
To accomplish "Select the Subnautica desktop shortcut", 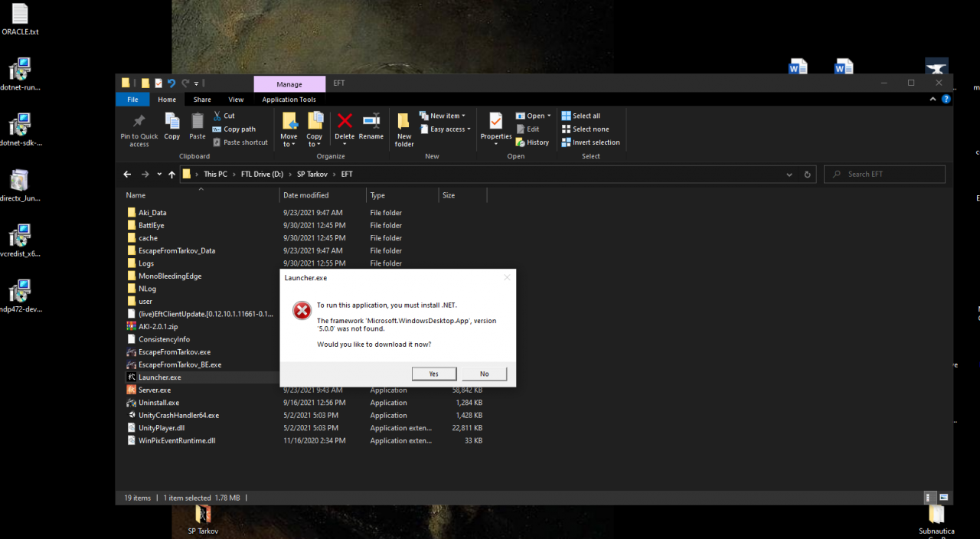I will point(936,521).
